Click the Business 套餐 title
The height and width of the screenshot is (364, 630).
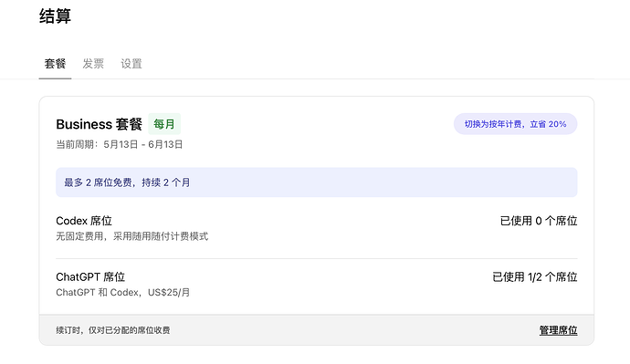tap(99, 124)
